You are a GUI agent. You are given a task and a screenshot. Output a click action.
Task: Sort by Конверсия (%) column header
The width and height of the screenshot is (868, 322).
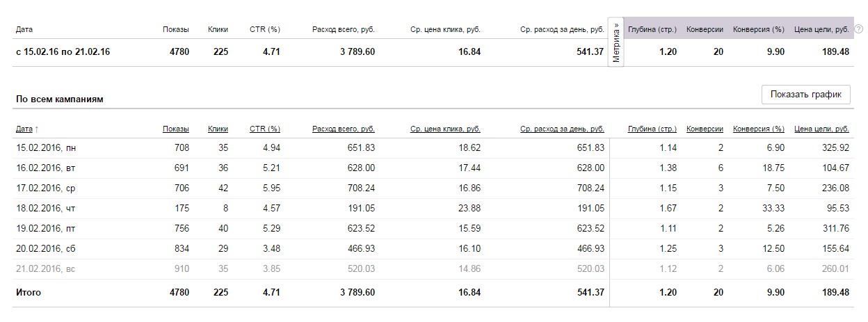[x=759, y=129]
